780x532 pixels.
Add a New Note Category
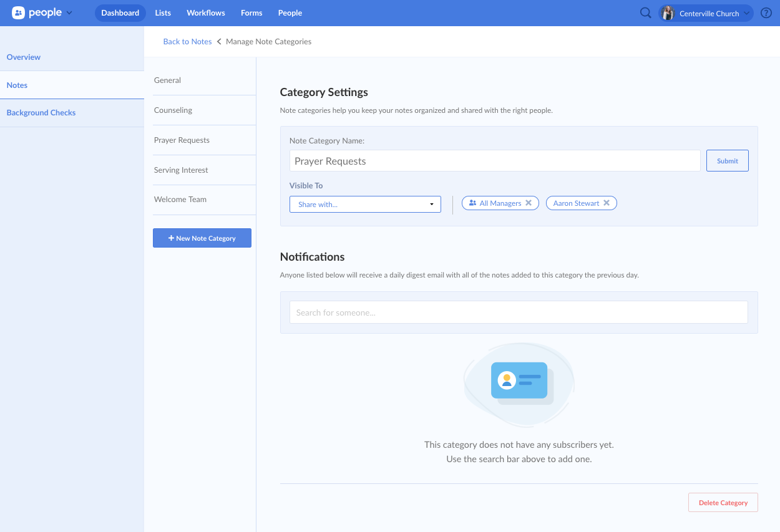click(202, 238)
